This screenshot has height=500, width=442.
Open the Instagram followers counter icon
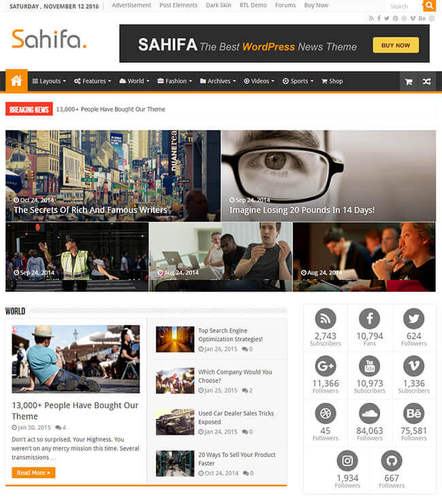pos(347,461)
